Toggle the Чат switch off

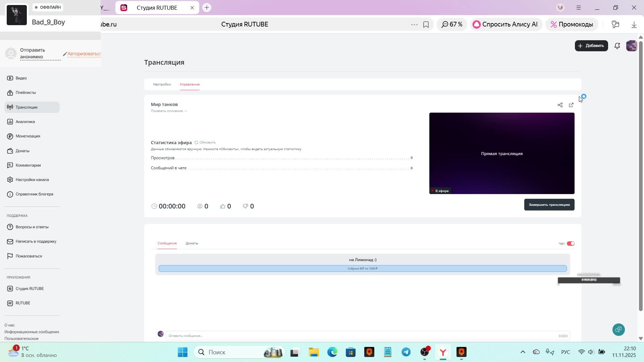point(570,243)
